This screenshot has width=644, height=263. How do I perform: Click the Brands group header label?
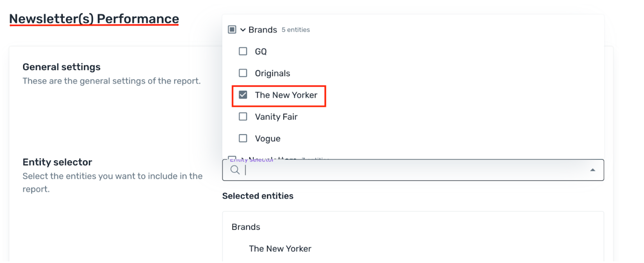click(x=263, y=30)
